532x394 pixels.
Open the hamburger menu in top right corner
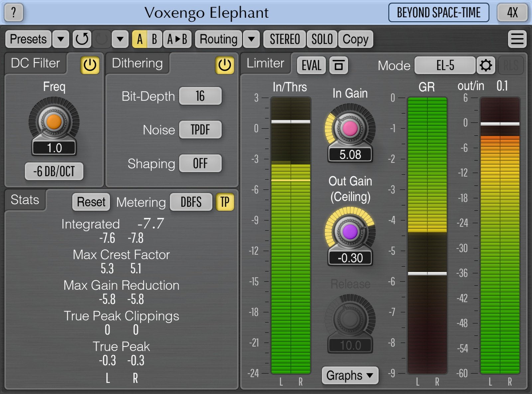click(516, 39)
